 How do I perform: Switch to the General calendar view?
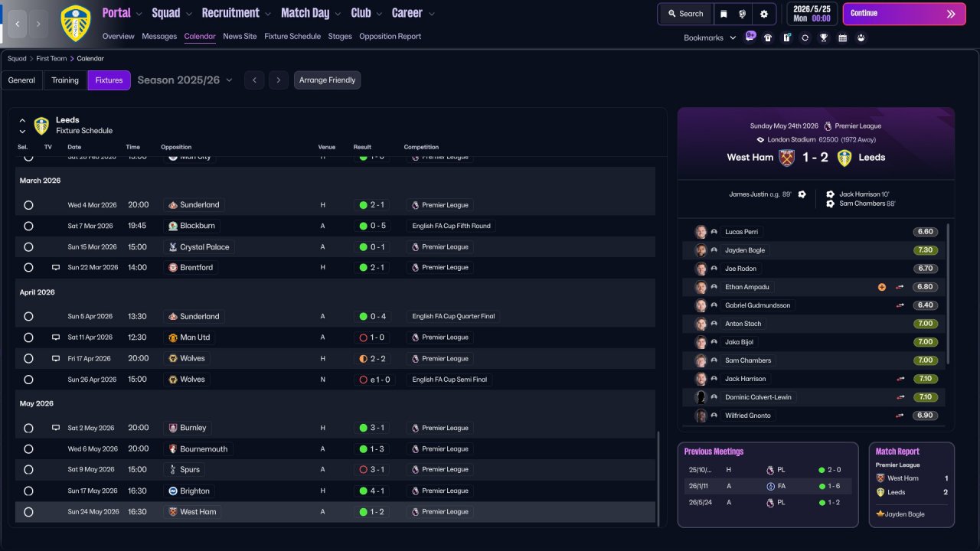coord(21,80)
